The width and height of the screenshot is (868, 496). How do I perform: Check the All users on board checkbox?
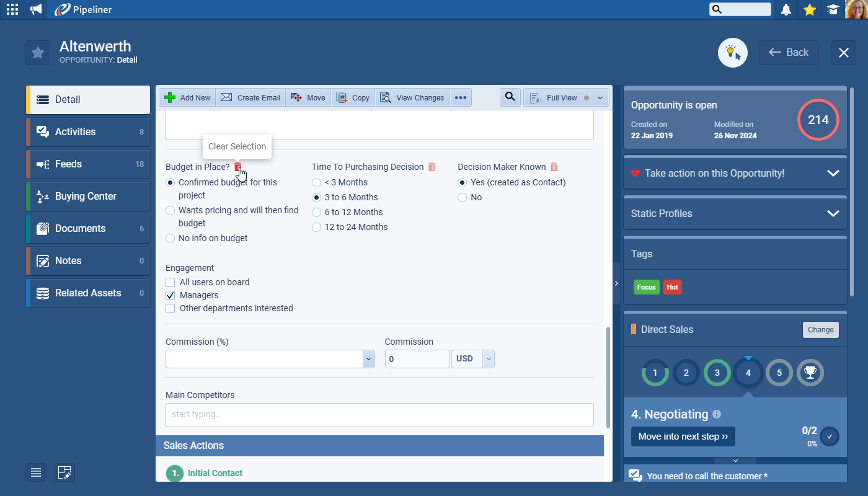[170, 282]
